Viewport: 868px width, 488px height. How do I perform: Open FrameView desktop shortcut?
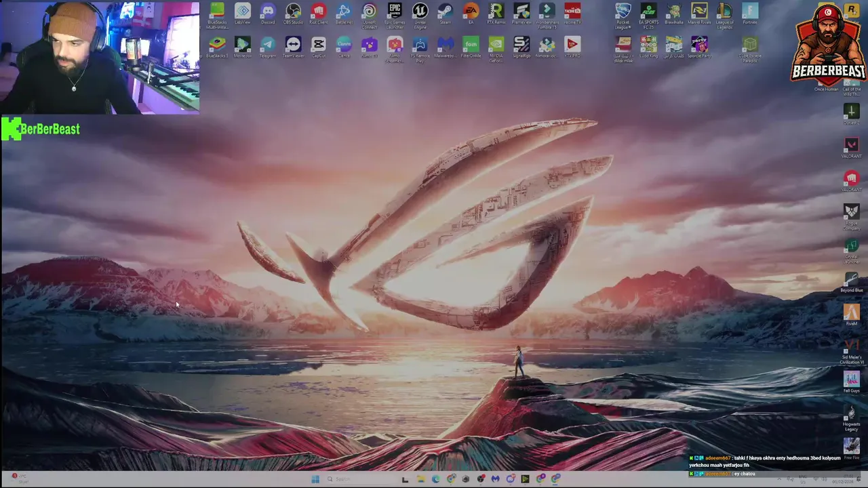tap(521, 14)
